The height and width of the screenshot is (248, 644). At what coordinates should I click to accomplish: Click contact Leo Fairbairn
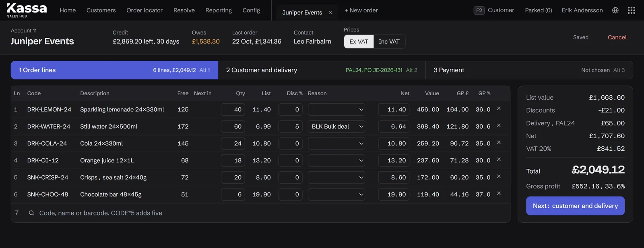coord(312,41)
